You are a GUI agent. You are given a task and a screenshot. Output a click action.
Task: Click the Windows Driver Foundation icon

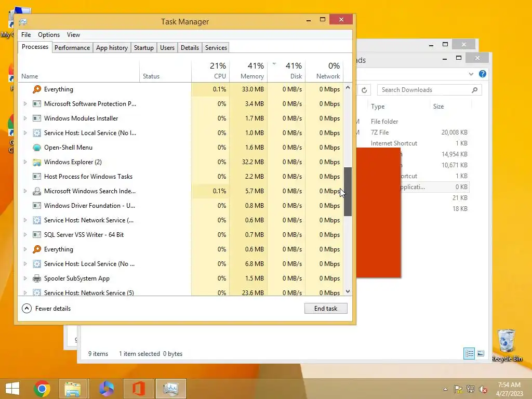(37, 206)
